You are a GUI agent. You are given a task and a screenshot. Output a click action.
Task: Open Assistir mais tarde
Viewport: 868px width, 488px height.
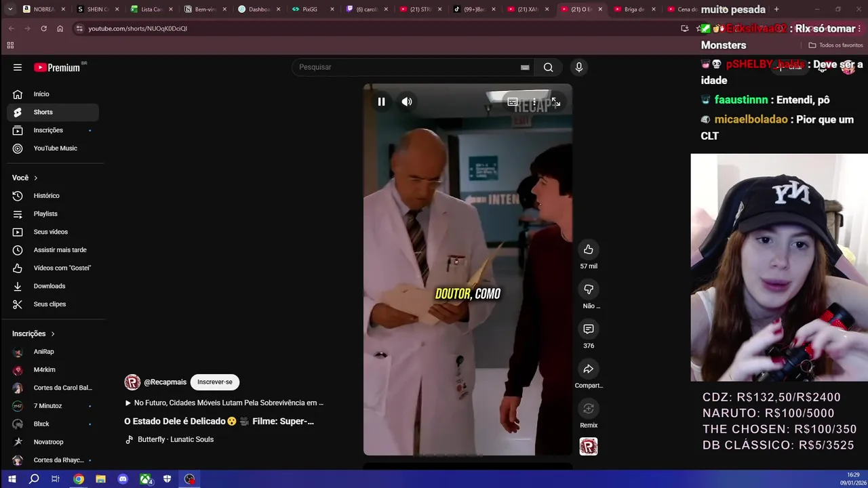(53, 250)
